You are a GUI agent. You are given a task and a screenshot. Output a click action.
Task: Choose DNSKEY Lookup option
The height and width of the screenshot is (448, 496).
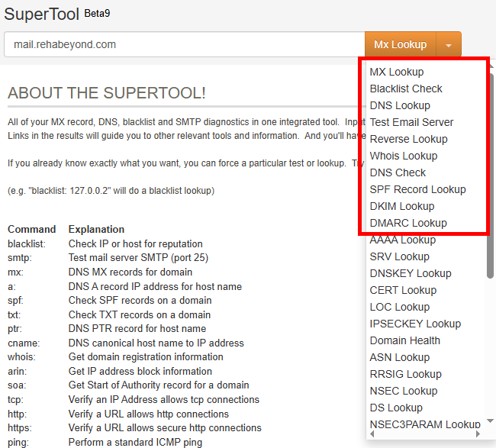[411, 273]
